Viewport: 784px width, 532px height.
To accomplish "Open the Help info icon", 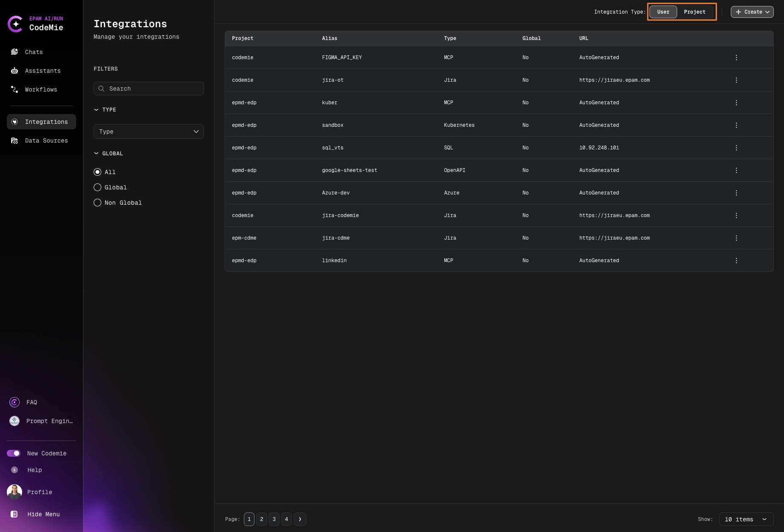I will [x=14, y=470].
